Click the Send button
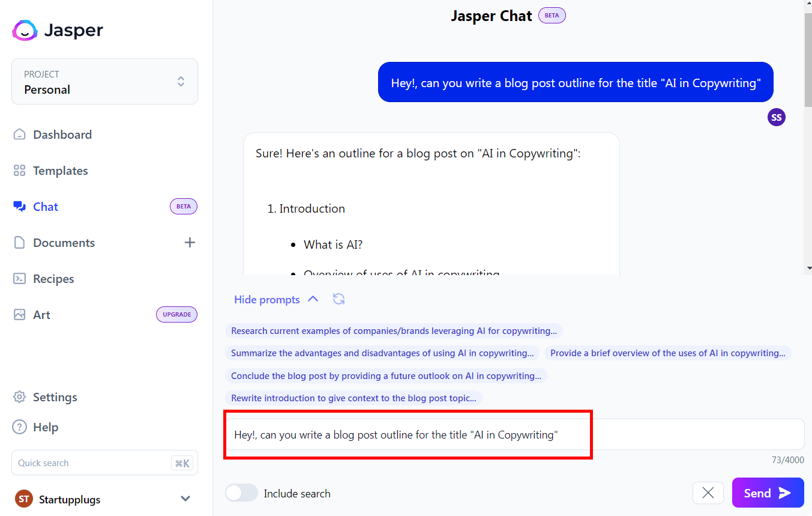The width and height of the screenshot is (812, 516). pos(768,493)
